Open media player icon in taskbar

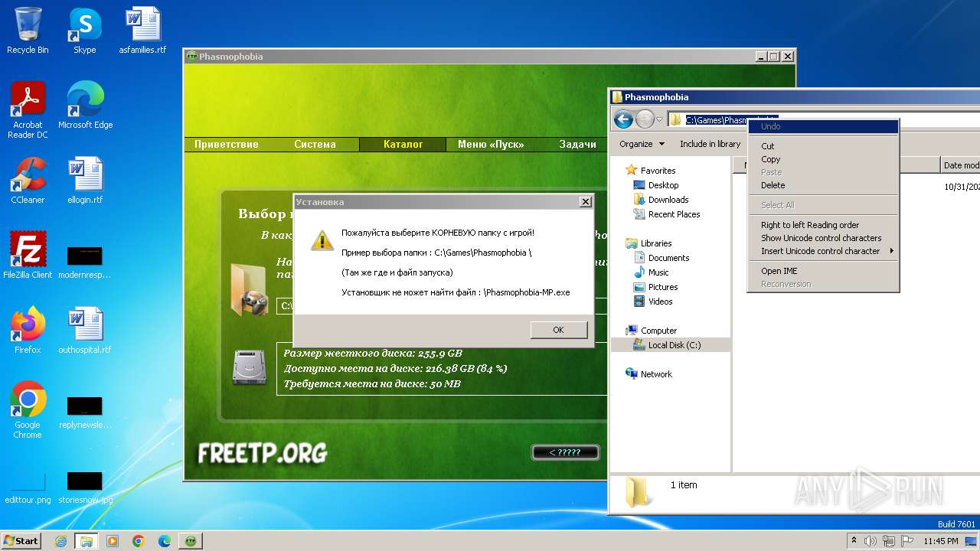click(x=113, y=541)
